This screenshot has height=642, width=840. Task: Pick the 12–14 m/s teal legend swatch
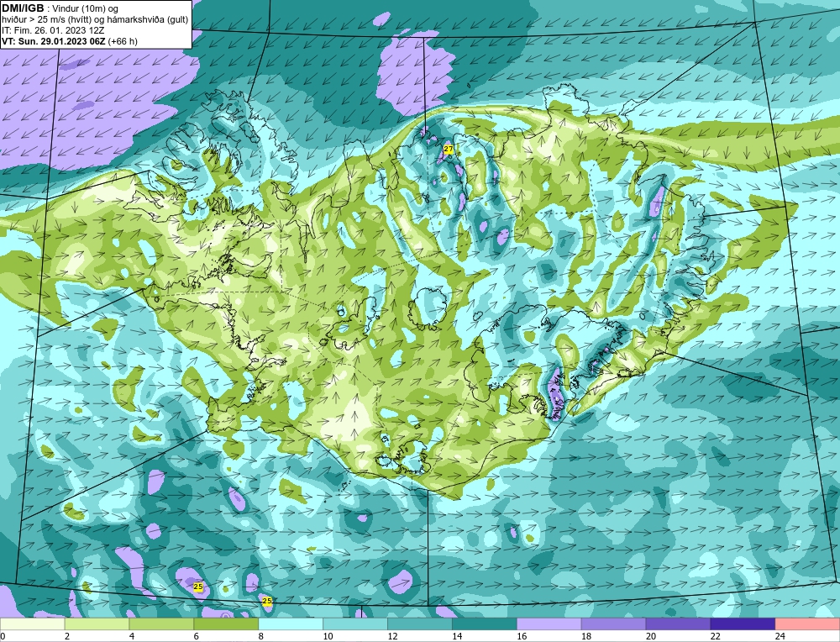(x=420, y=624)
